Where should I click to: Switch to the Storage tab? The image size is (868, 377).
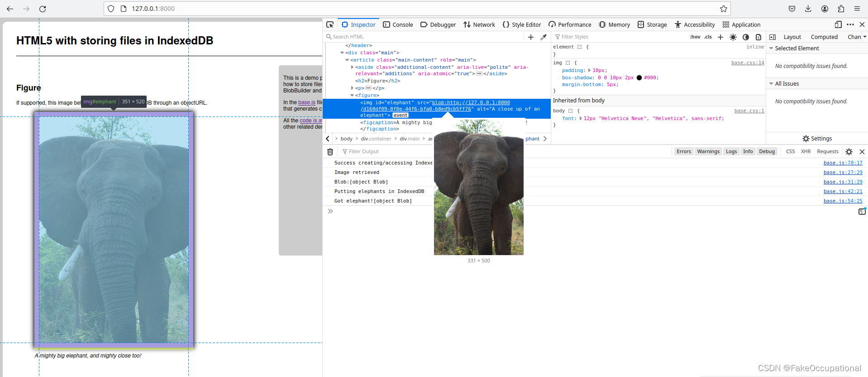click(x=652, y=24)
